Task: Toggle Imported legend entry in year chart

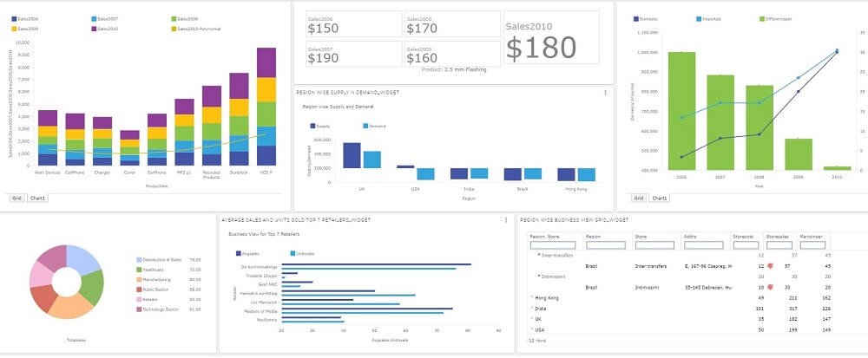Action: [x=708, y=19]
